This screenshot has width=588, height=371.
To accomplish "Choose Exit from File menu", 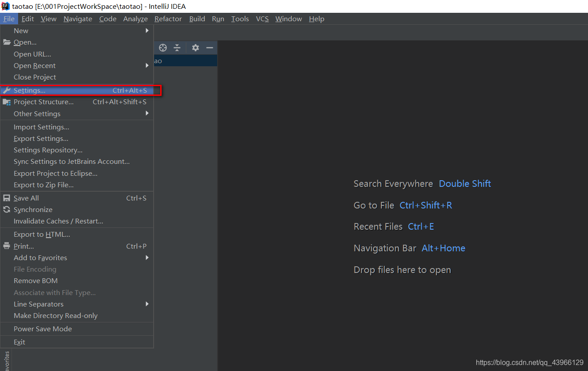I will point(77,342).
